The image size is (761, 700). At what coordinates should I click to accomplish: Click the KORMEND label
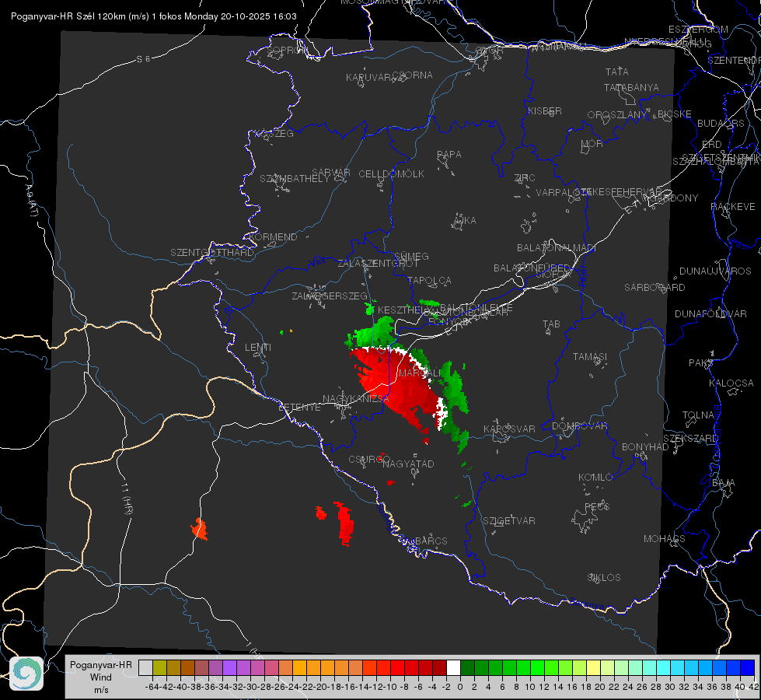(x=272, y=237)
